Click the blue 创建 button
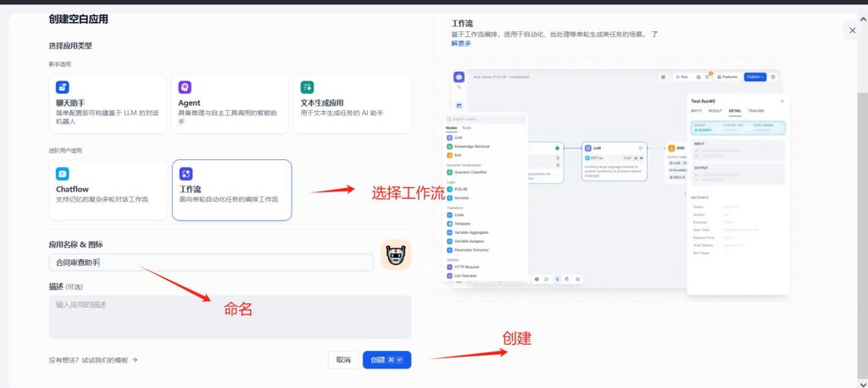The width and height of the screenshot is (868, 388). point(387,360)
